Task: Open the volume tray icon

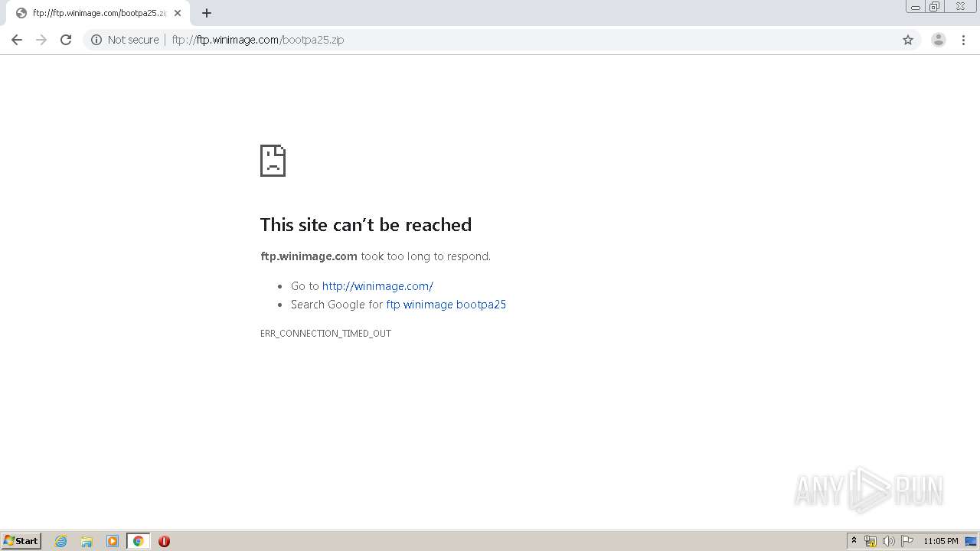Action: tap(888, 541)
